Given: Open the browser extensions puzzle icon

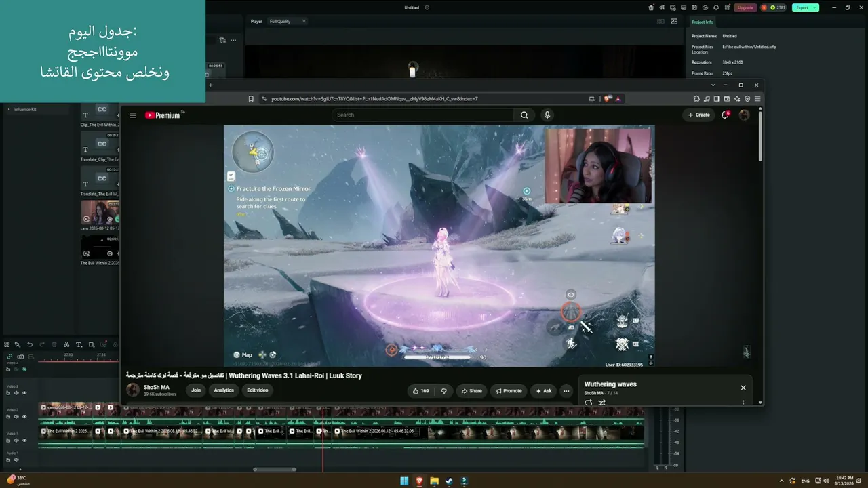Looking at the screenshot, I should pos(696,99).
